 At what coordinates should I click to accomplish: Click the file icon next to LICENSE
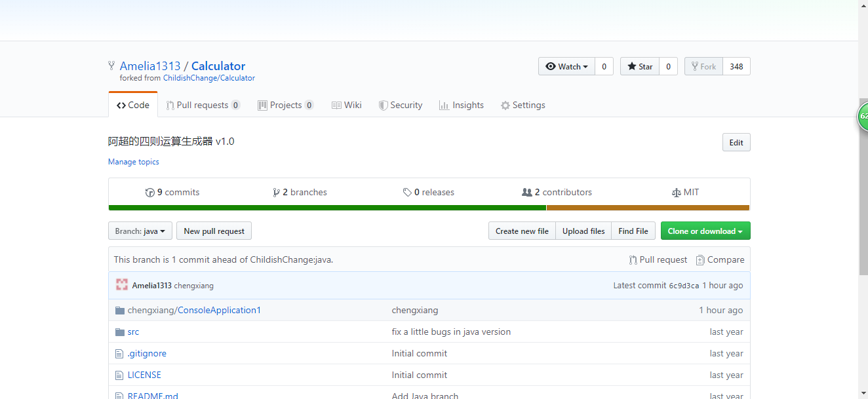pyautogui.click(x=119, y=375)
